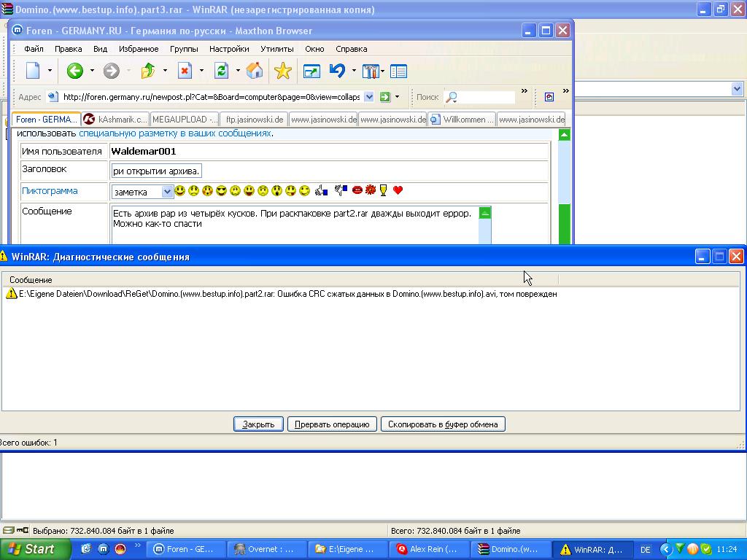Toggle the sidebar panel icon in Maxthon toolbar

tap(398, 71)
